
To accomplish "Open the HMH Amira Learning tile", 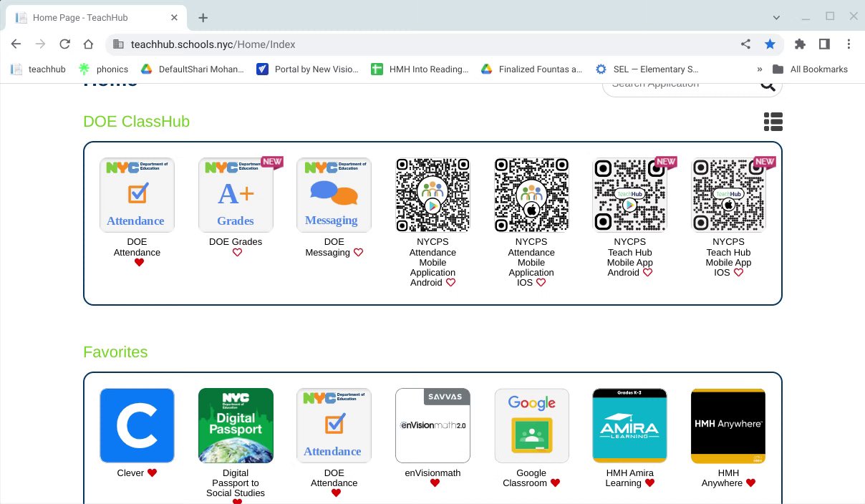I will click(x=630, y=425).
